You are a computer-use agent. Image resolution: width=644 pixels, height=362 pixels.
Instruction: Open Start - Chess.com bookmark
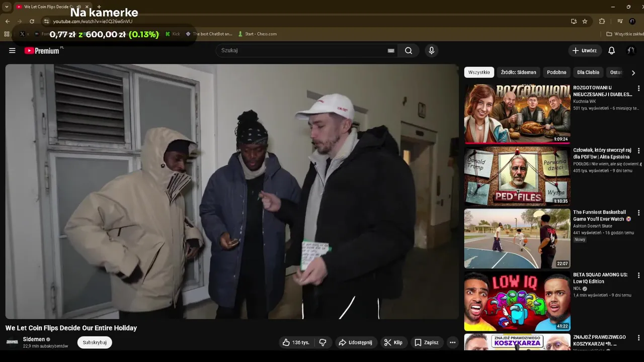tap(257, 34)
